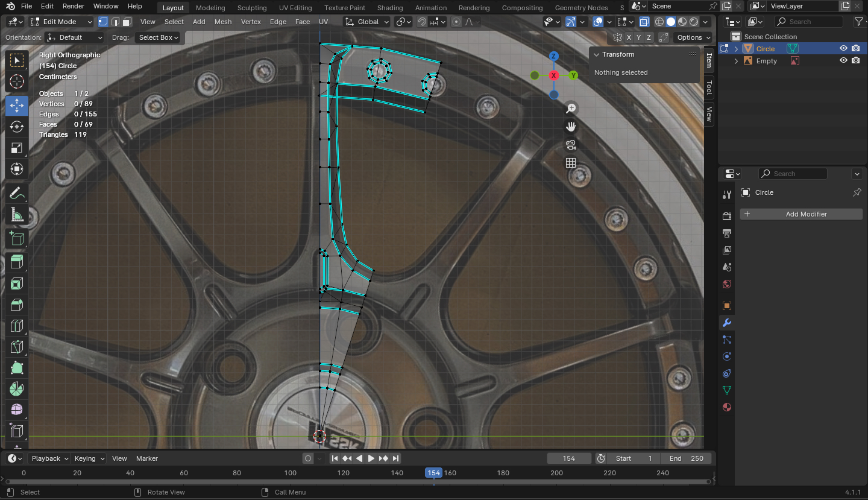This screenshot has height=500, width=868.
Task: Click the Extrude Region tool
Action: click(x=17, y=261)
